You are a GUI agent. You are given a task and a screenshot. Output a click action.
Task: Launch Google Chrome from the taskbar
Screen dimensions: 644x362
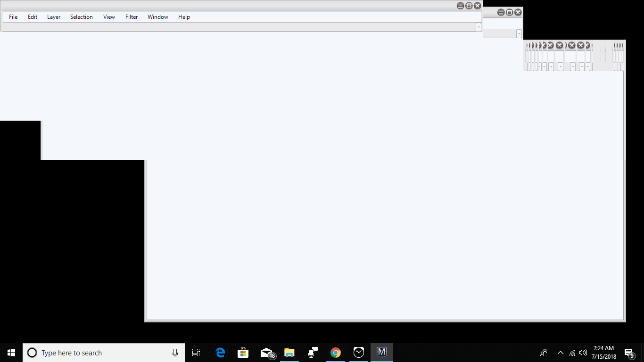pyautogui.click(x=335, y=352)
